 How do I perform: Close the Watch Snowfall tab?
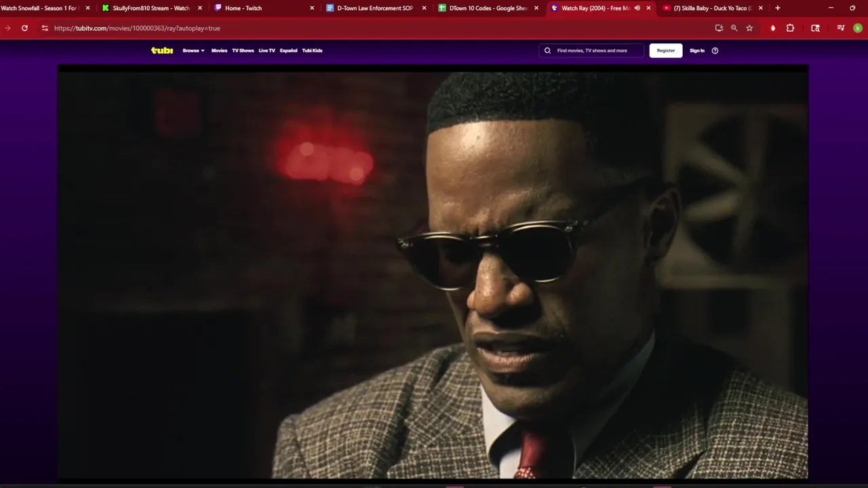pos(87,8)
